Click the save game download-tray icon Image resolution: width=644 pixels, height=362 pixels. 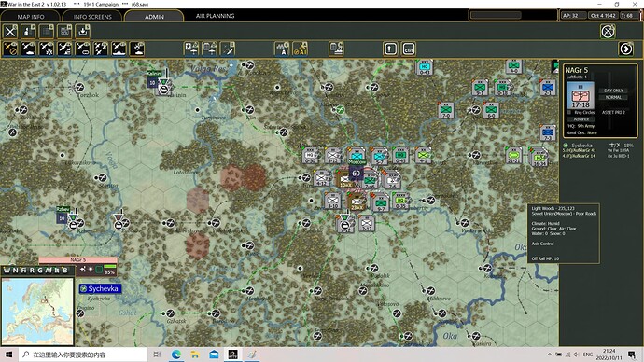[82, 31]
